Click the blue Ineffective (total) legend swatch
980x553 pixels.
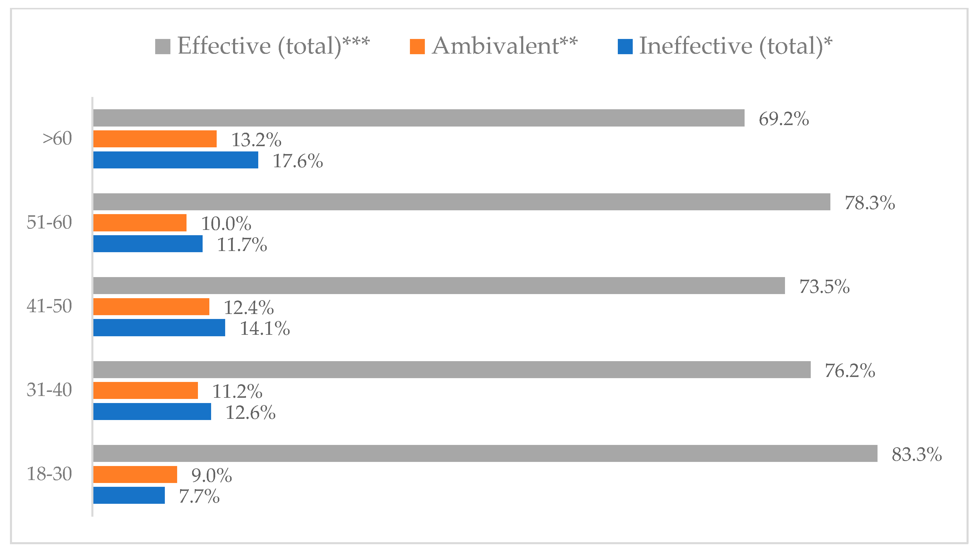point(625,47)
